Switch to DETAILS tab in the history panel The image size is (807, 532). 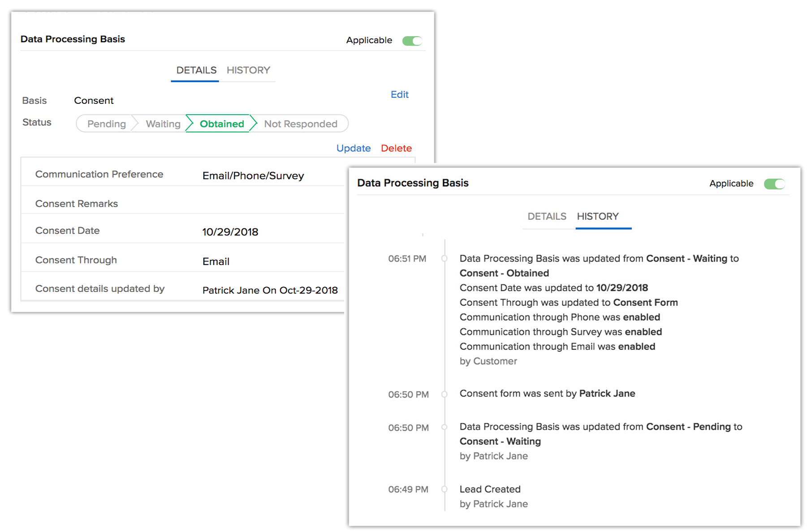(x=547, y=217)
